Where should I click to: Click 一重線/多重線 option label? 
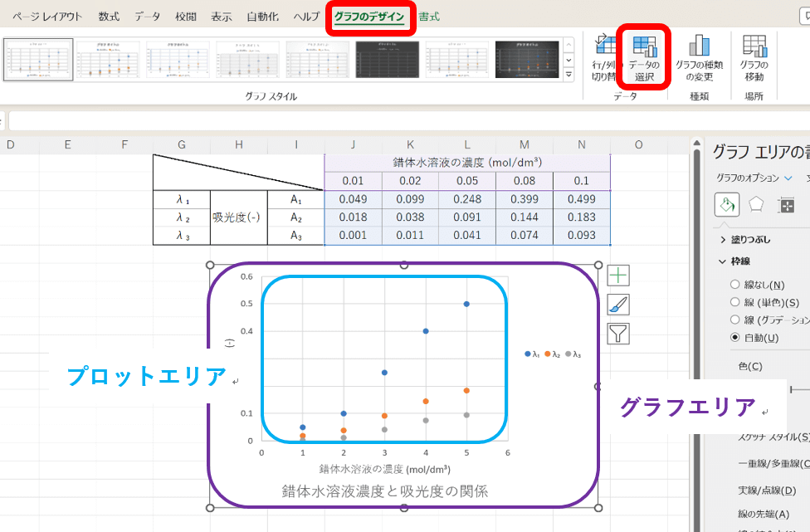click(773, 464)
